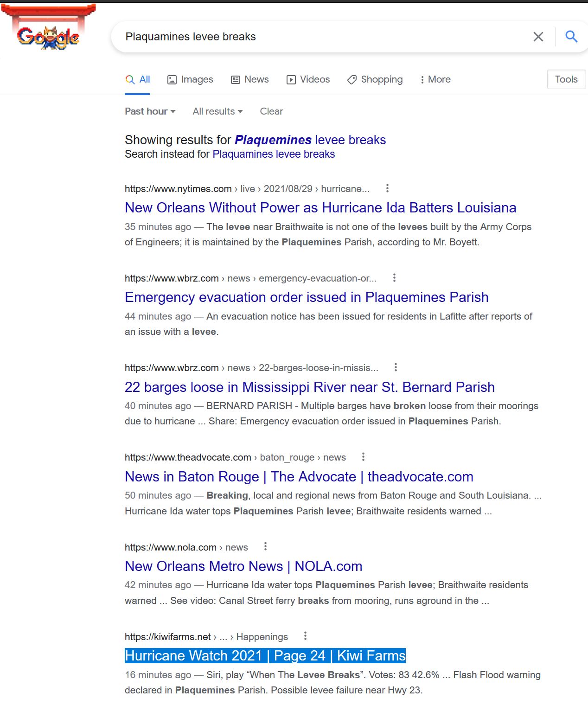Expand the All results filter dropdown
Screen dimensions: 588x718
coord(218,111)
